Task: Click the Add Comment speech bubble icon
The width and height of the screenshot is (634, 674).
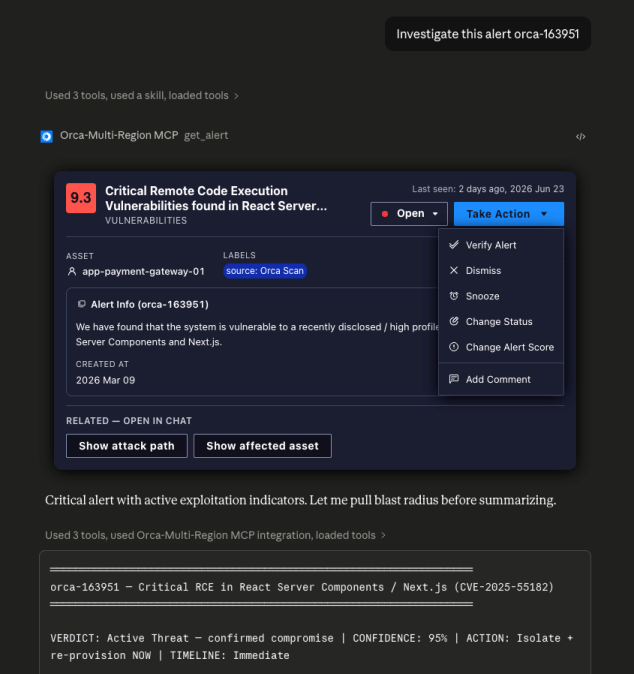Action: [453, 379]
